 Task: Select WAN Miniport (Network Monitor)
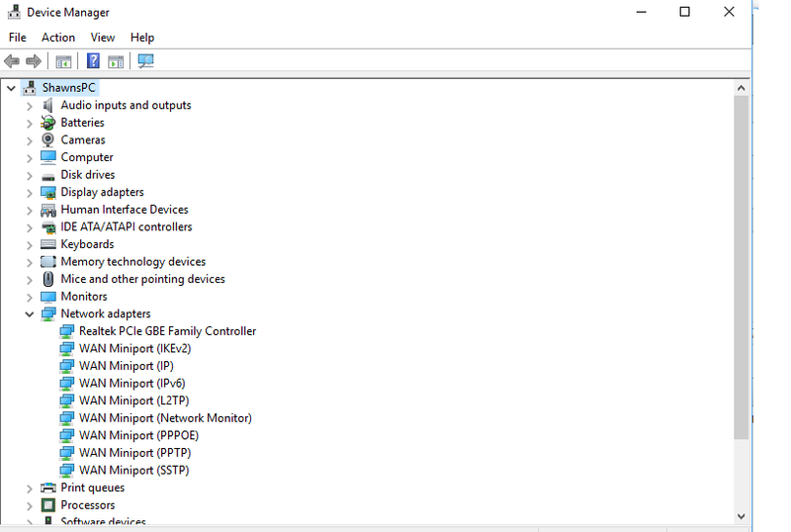coord(165,418)
